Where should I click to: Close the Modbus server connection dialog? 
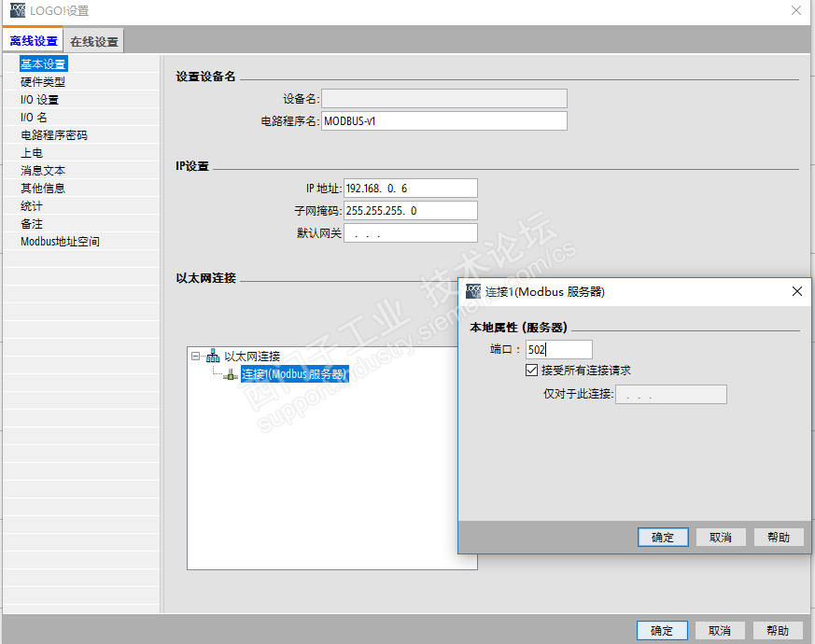[797, 291]
